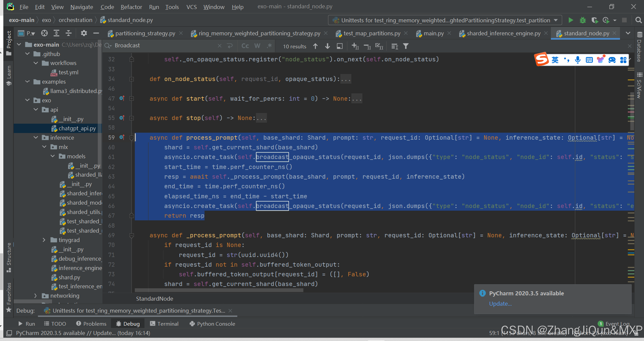Click the Update... link in notification
The width and height of the screenshot is (644, 341).
pos(500,304)
